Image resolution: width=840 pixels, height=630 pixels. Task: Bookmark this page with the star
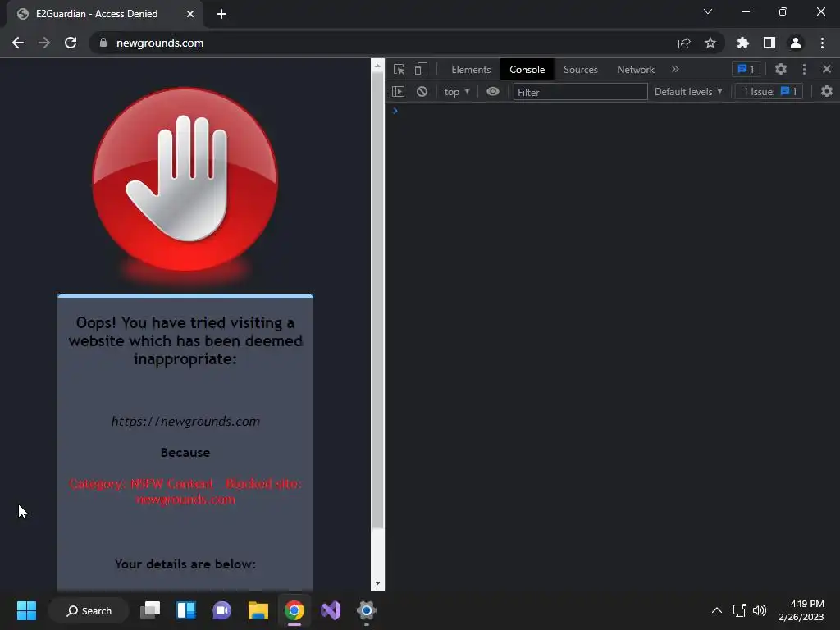[710, 43]
